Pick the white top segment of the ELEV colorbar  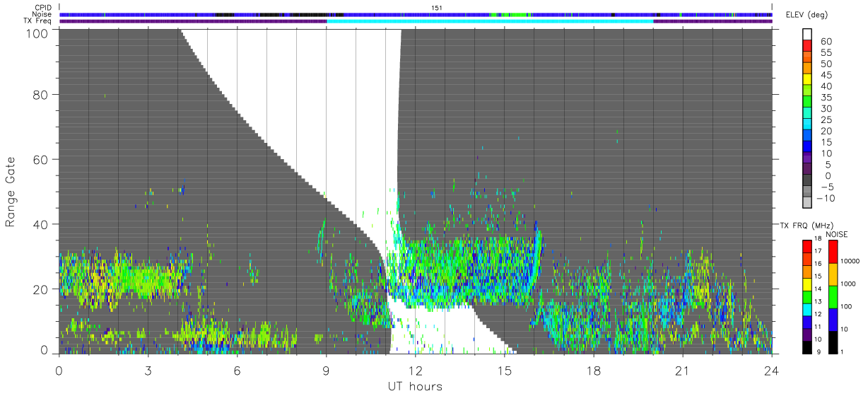[x=807, y=35]
